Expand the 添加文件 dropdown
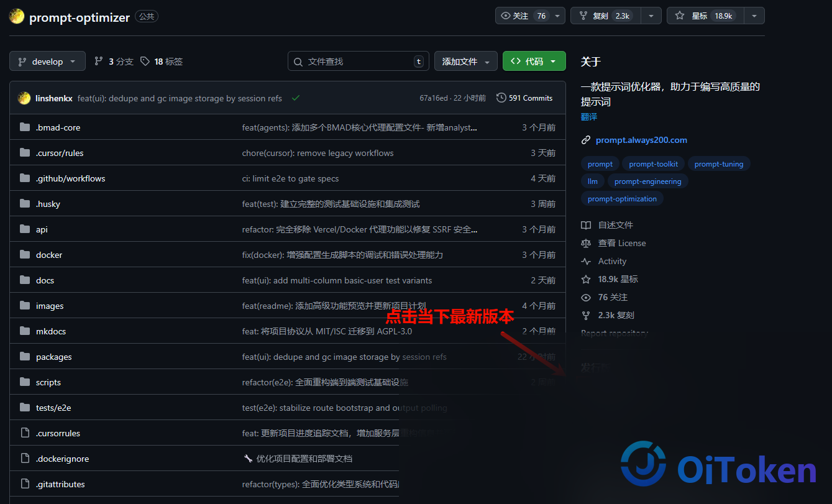The width and height of the screenshot is (832, 504). coord(465,62)
